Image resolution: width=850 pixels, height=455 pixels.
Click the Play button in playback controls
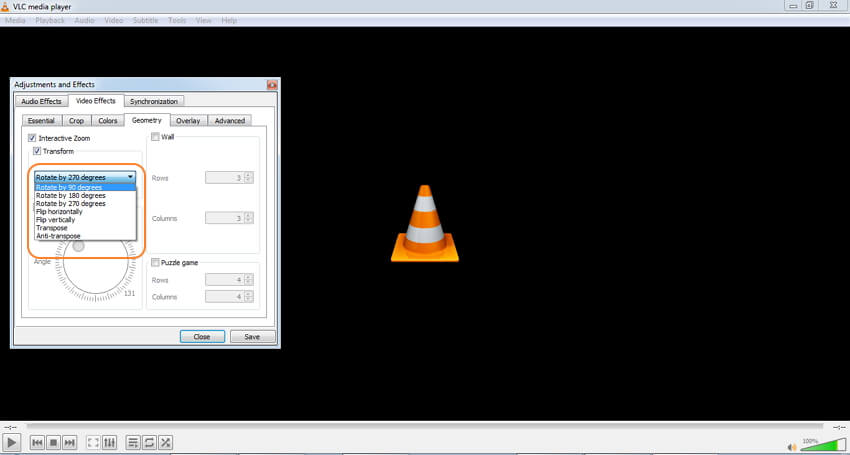pyautogui.click(x=12, y=442)
